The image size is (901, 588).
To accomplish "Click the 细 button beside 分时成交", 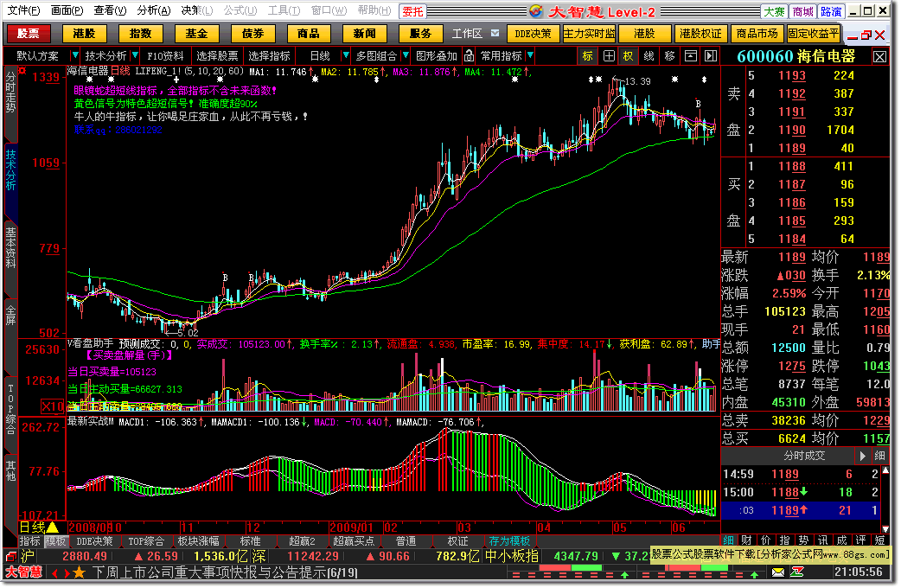I will tap(879, 456).
